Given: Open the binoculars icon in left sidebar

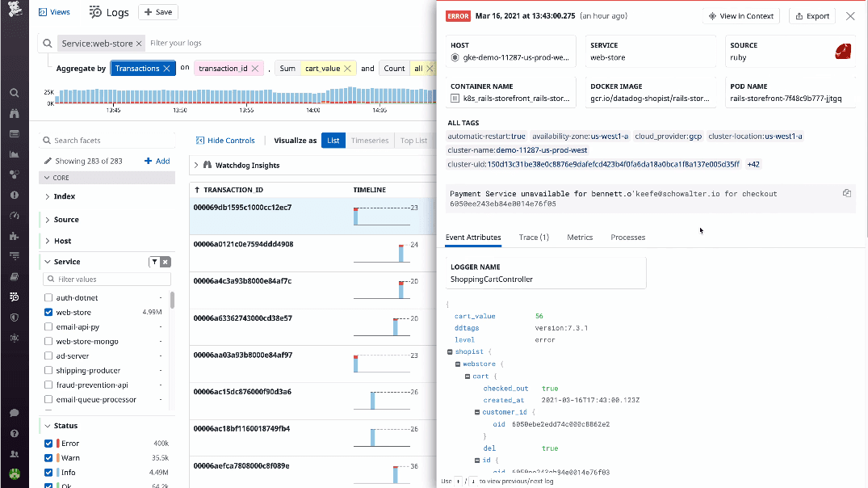Looking at the screenshot, I should 15,113.
